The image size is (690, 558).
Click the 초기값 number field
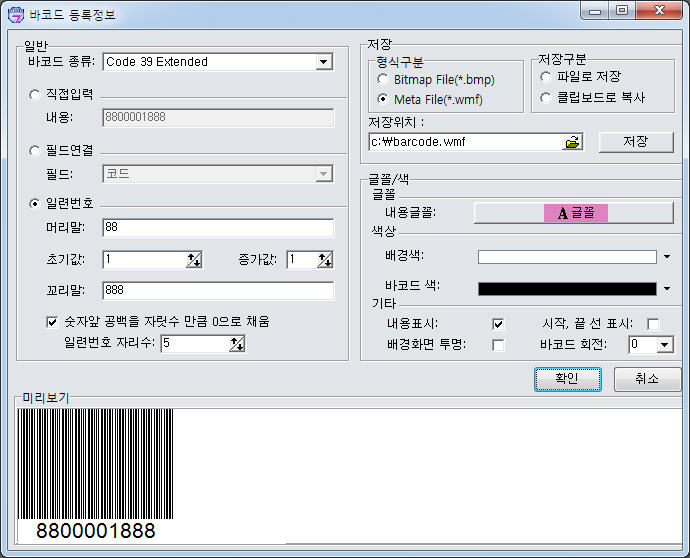click(x=145, y=260)
